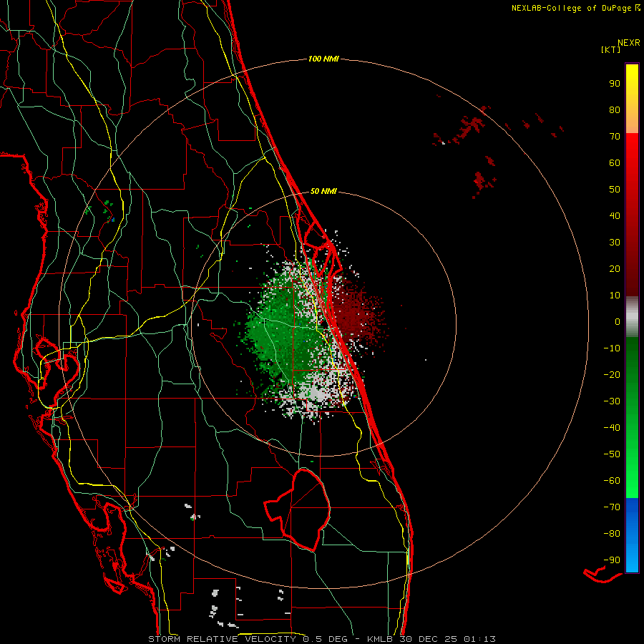Viewport: 644px width, 644px height.
Task: Click the positive 40 value on the velocity scale
Action: coord(615,216)
